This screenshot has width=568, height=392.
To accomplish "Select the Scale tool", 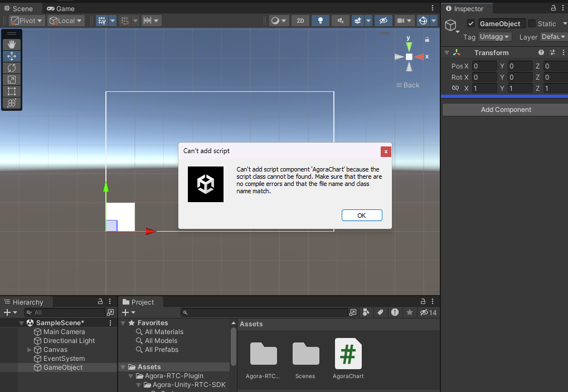I will coord(12,80).
